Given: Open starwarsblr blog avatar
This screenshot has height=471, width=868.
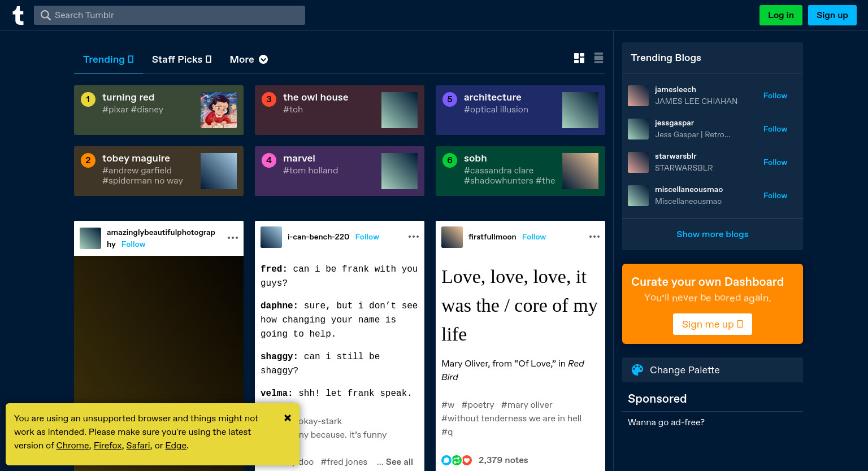Looking at the screenshot, I should (x=638, y=163).
